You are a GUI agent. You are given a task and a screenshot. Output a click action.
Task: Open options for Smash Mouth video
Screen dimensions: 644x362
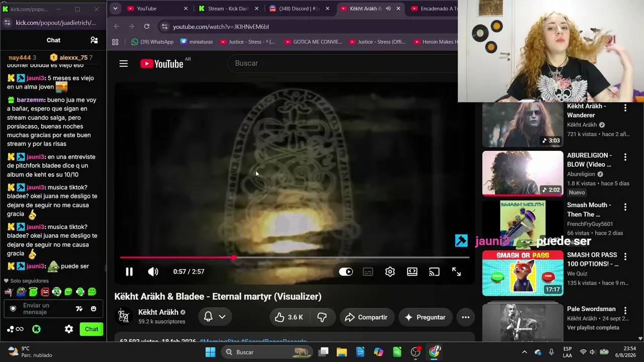tap(625, 207)
